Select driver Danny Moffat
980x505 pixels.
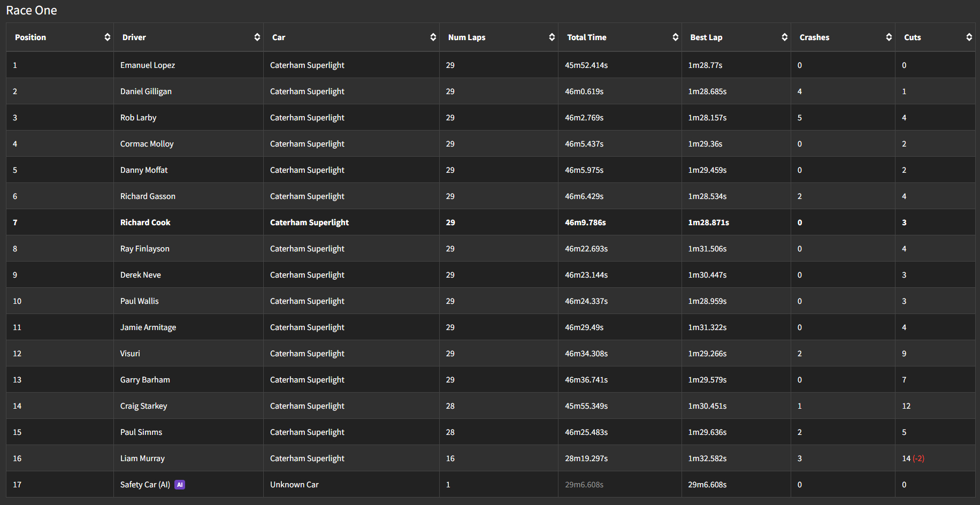(144, 170)
